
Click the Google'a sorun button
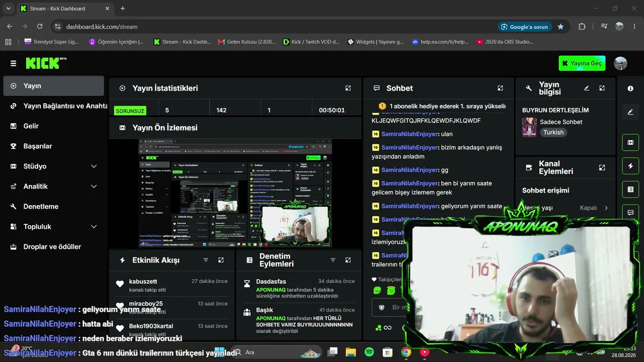click(x=525, y=27)
